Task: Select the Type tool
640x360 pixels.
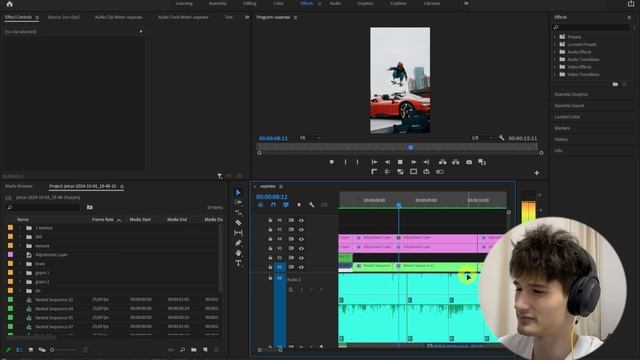Action: pyautogui.click(x=238, y=263)
